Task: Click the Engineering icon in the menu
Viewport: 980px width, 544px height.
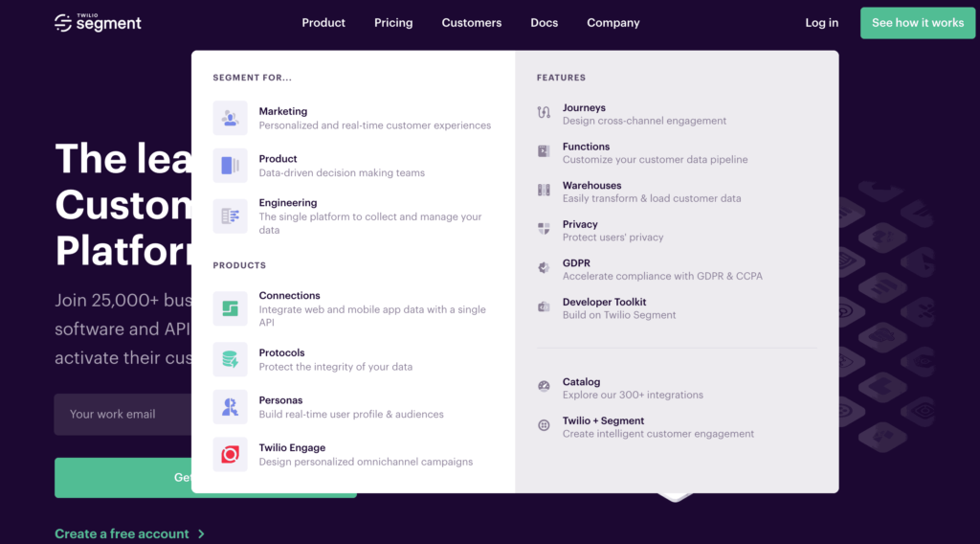Action: tap(230, 216)
